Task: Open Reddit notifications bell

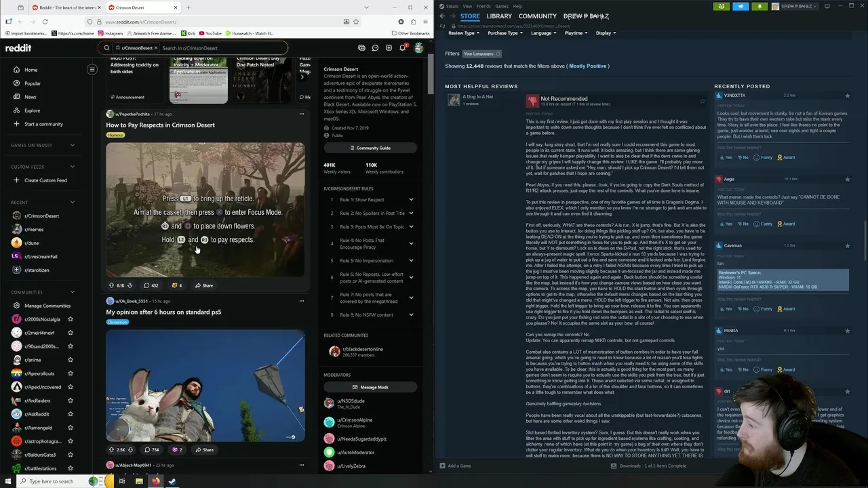Action: (x=403, y=47)
